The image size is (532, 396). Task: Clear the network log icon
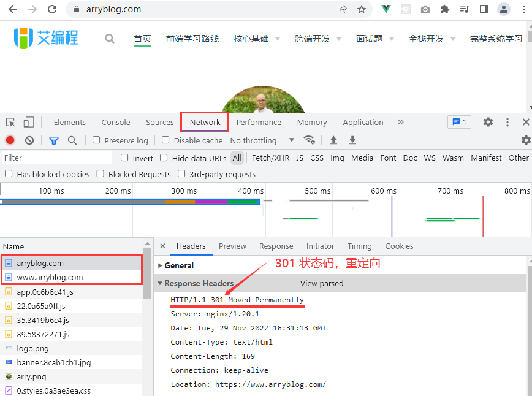[29, 140]
